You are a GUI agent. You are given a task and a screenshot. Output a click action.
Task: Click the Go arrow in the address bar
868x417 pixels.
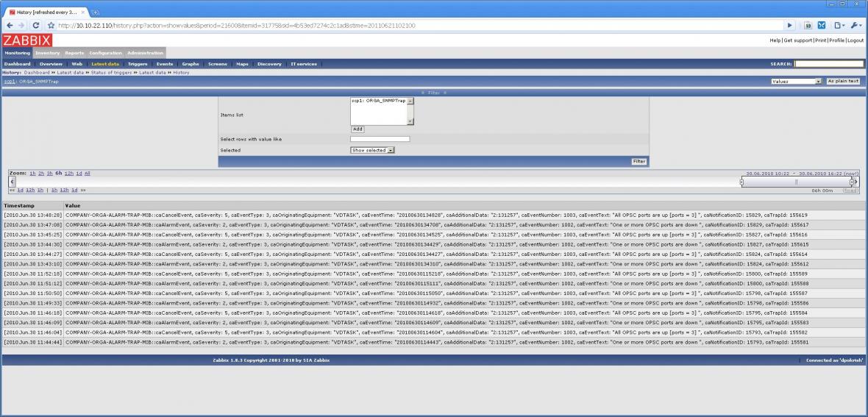point(790,26)
